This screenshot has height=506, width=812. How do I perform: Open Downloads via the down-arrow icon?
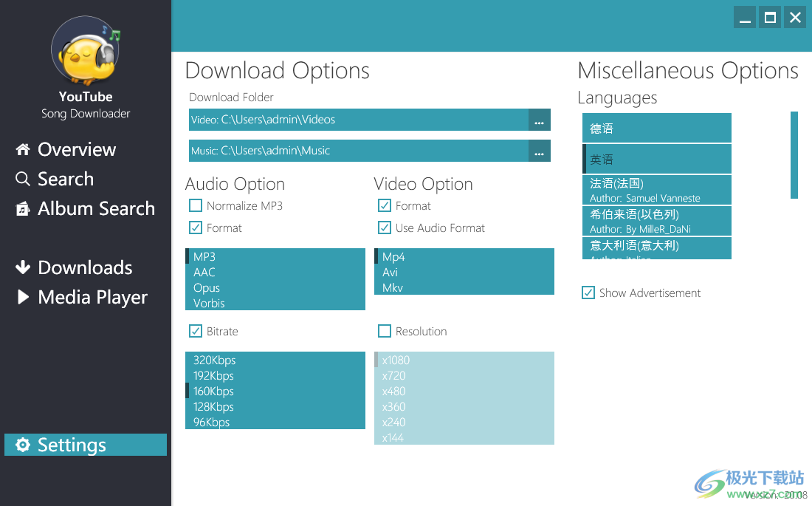(22, 267)
